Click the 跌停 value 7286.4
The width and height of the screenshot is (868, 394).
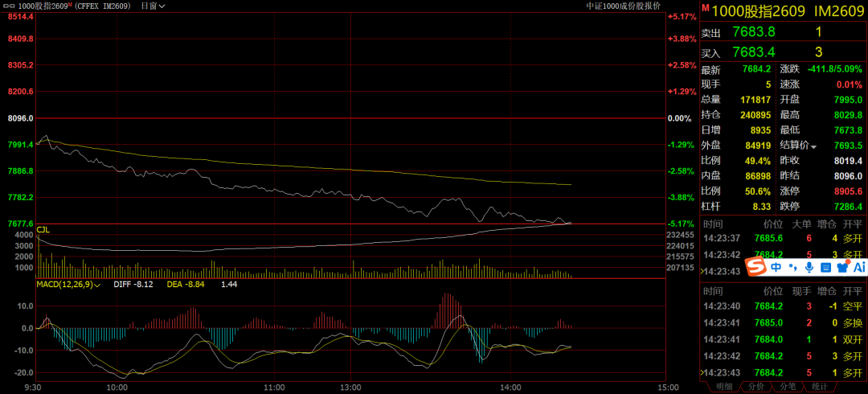click(848, 207)
